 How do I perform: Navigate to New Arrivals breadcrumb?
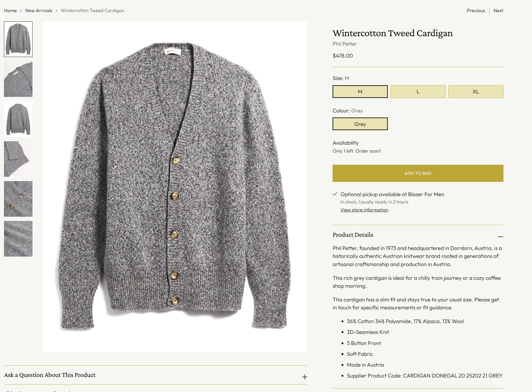pyautogui.click(x=39, y=11)
